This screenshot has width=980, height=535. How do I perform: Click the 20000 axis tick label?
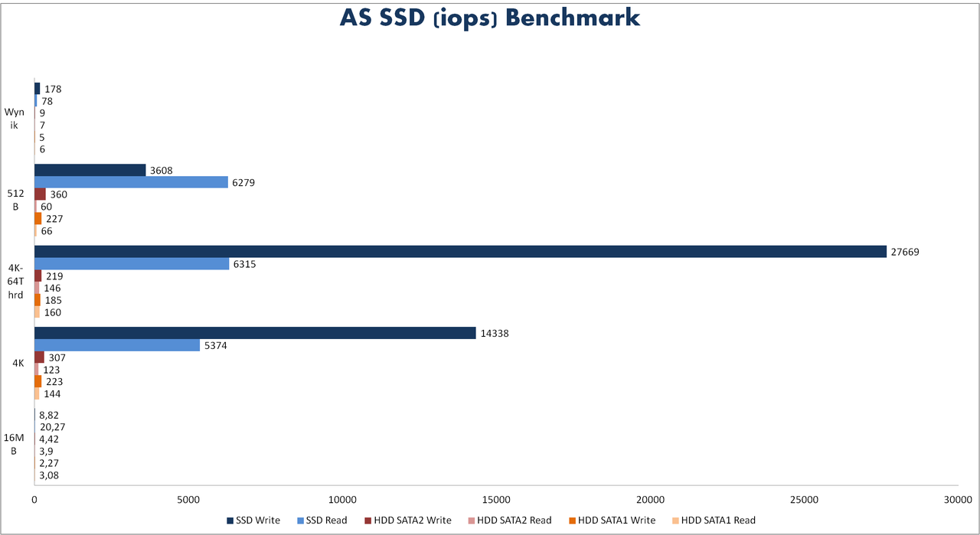(x=651, y=499)
